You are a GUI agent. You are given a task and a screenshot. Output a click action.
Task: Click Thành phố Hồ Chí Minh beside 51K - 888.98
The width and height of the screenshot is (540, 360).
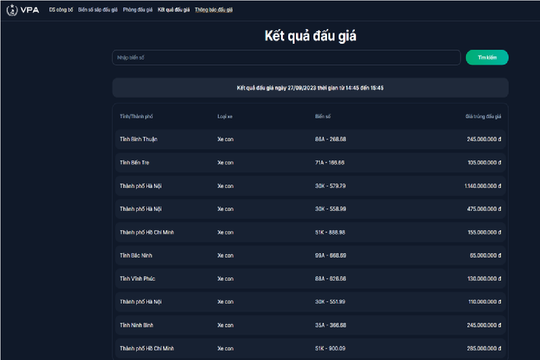(x=147, y=233)
